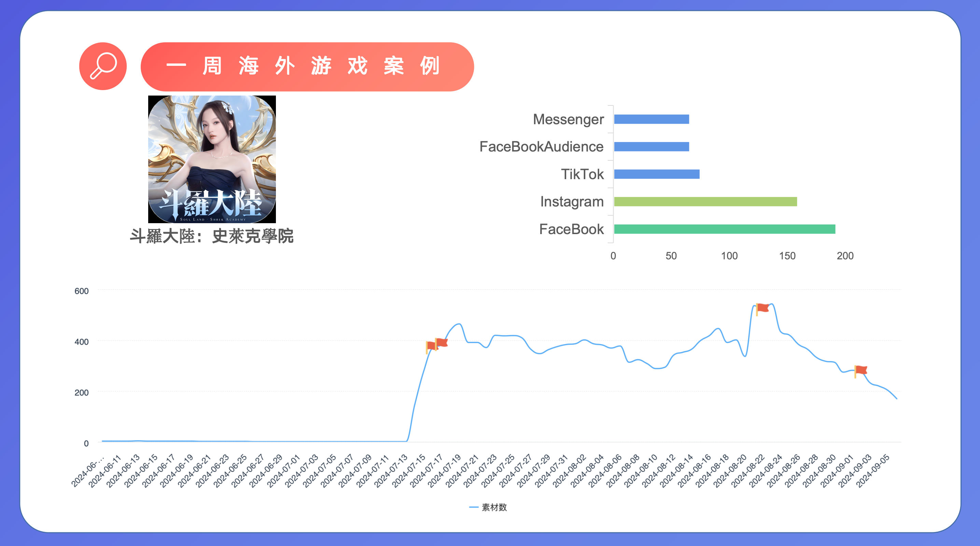Click the 2024-07-01 date label
Viewport: 980px width, 546px height.
[x=283, y=471]
